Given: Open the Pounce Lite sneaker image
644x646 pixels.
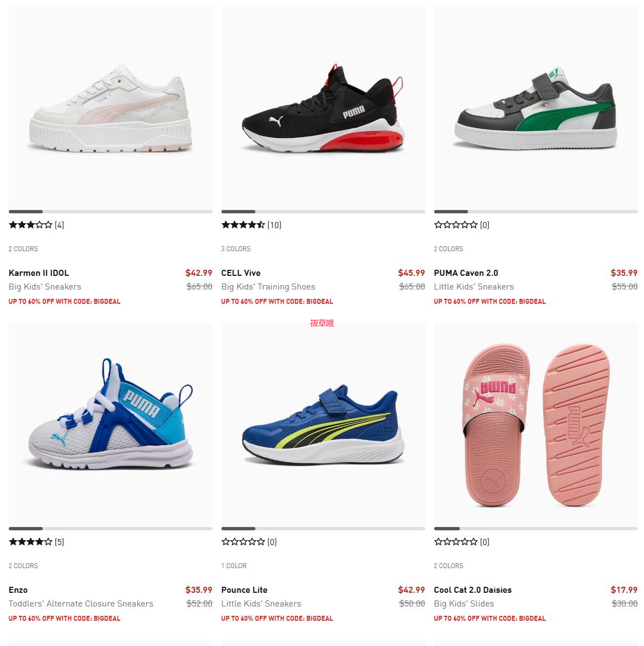Looking at the screenshot, I should (x=323, y=425).
